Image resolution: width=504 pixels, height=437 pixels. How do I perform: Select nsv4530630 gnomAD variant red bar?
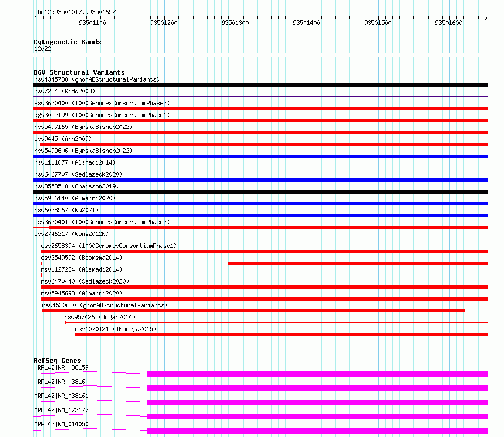pos(254,311)
